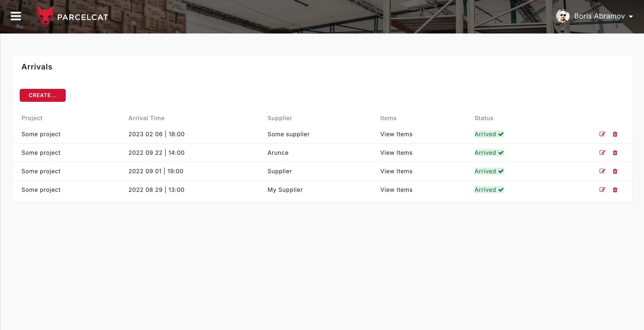This screenshot has height=330, width=644.
Task: Edit the 2023 02 06 arrival
Action: click(x=602, y=134)
